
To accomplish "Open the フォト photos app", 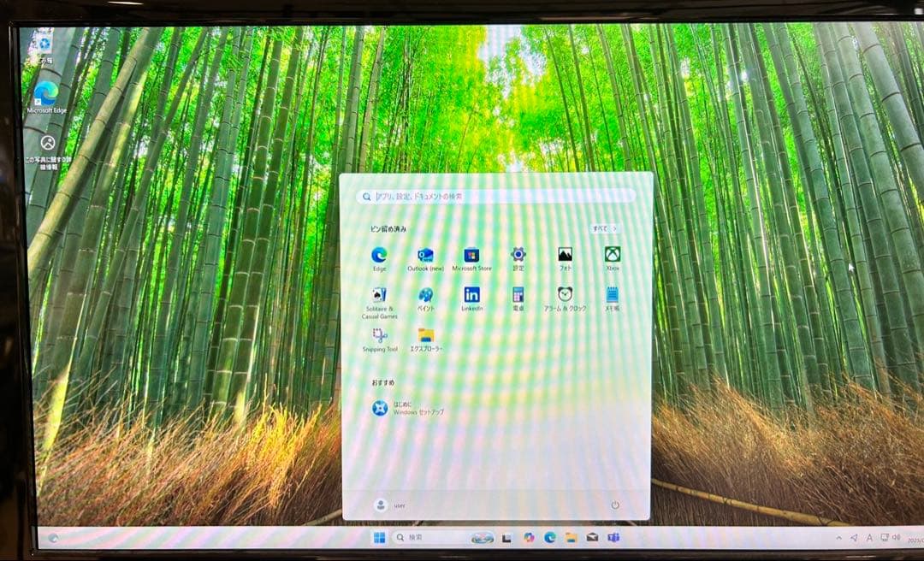I will [x=563, y=255].
